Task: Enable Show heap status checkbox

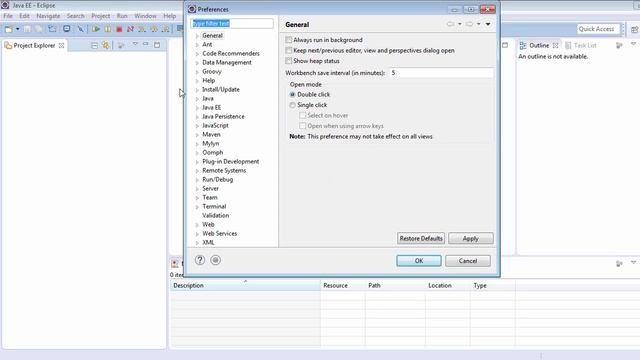Action: (x=289, y=61)
